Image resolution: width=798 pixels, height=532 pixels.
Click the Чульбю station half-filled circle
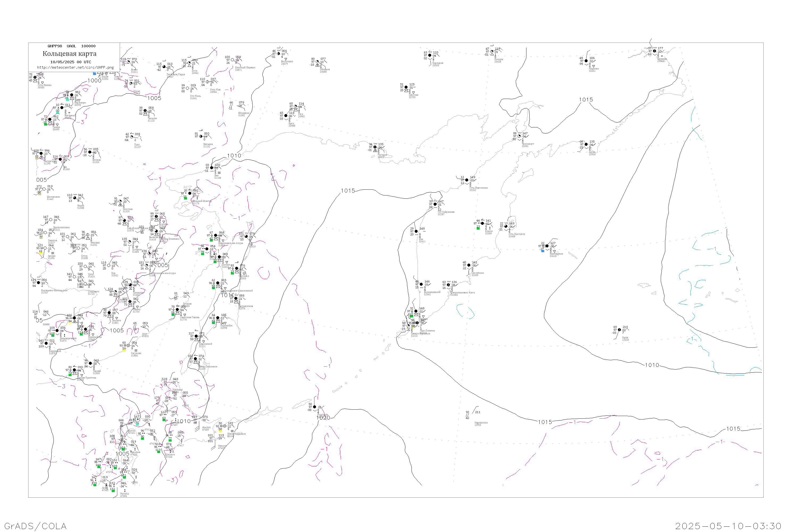pos(145,111)
